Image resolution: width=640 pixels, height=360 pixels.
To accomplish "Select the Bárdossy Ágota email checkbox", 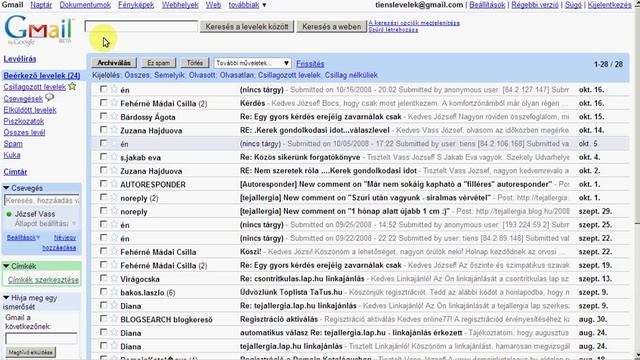I will 104,116.
